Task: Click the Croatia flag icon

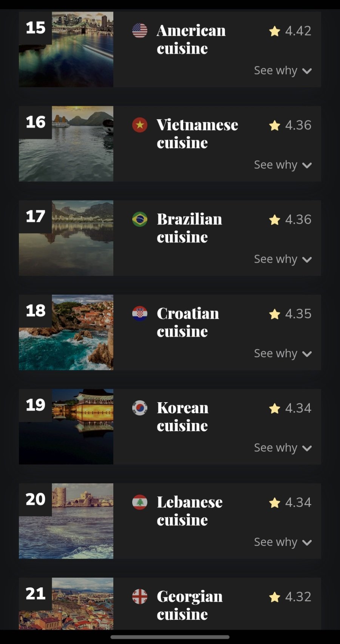Action: coord(140,314)
